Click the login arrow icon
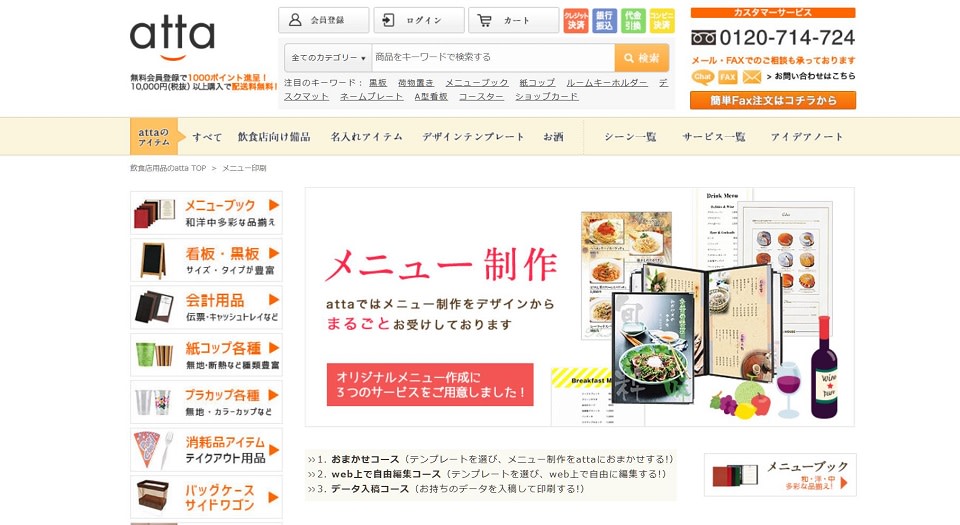This screenshot has height=525, width=960. [x=388, y=20]
